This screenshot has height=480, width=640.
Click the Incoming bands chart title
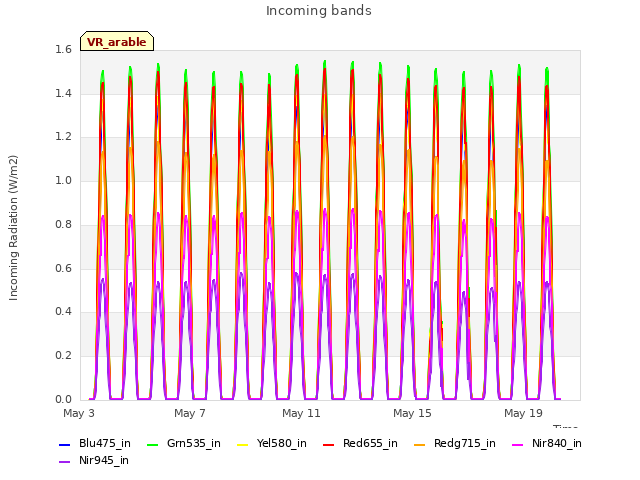[x=319, y=11]
